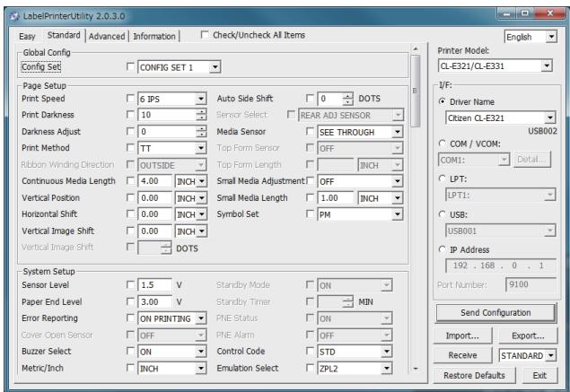This screenshot has height=392, width=570.
Task: Select the IP Address radio button
Action: 442,249
